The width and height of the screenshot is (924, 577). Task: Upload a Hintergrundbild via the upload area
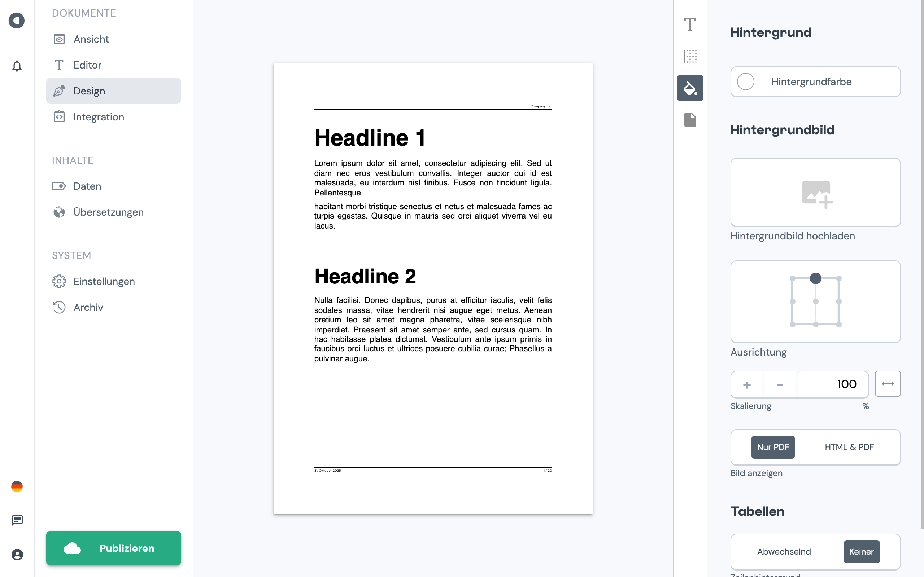tap(815, 192)
